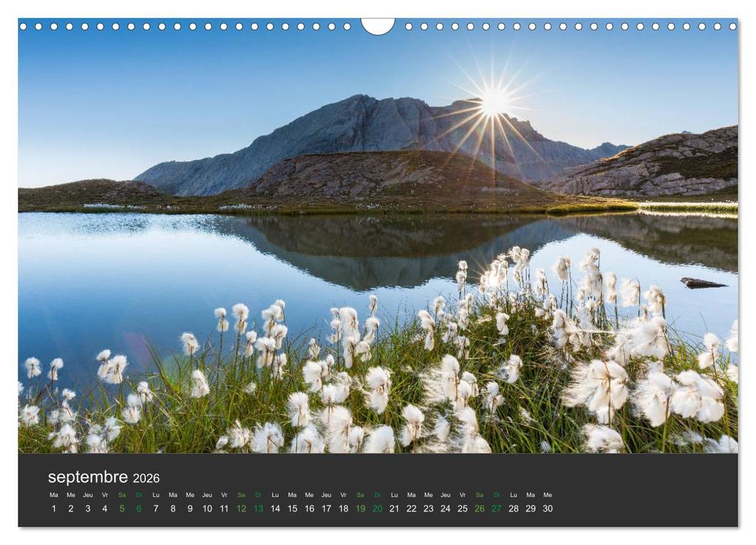The height and width of the screenshot is (545, 756).
Task: Select Saturday the 5th in green
Action: point(122,509)
